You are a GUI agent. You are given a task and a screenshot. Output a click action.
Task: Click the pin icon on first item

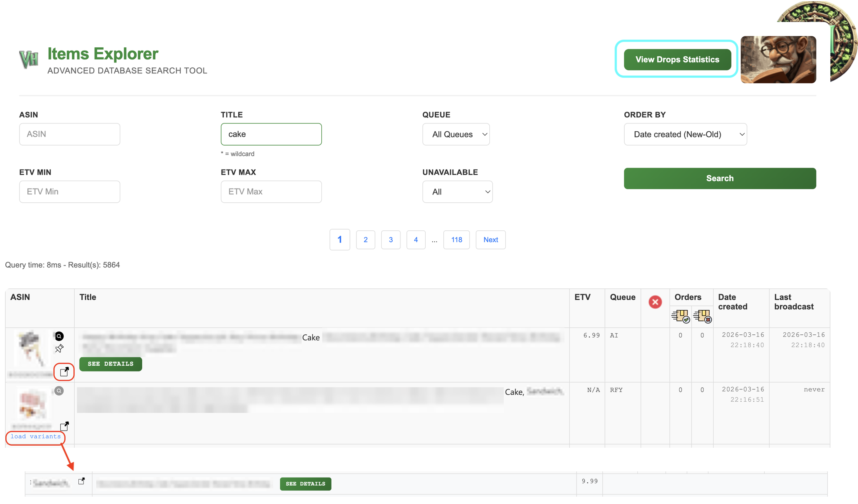[x=59, y=349]
